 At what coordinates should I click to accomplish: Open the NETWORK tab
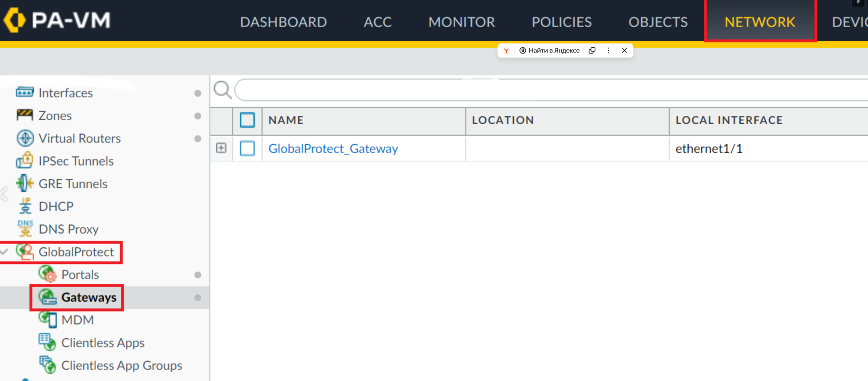point(760,22)
